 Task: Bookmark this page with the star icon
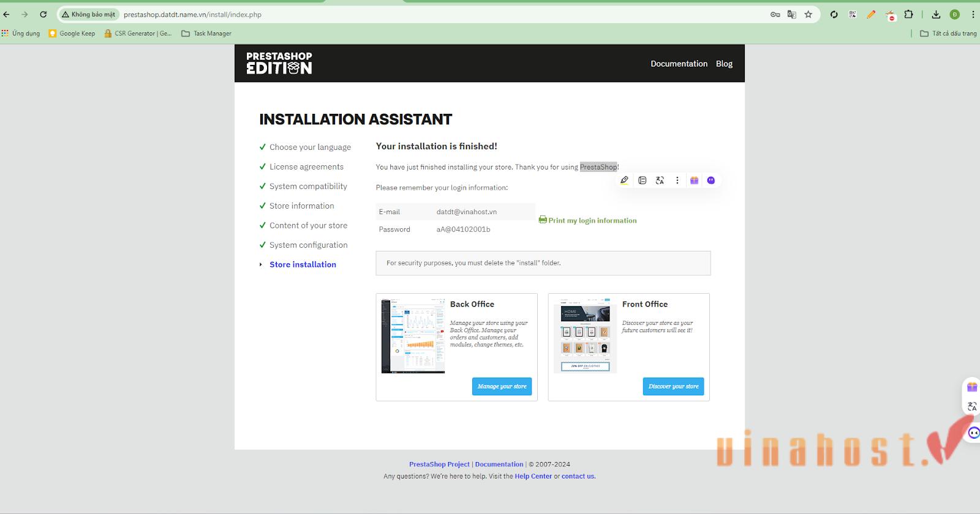(809, 14)
